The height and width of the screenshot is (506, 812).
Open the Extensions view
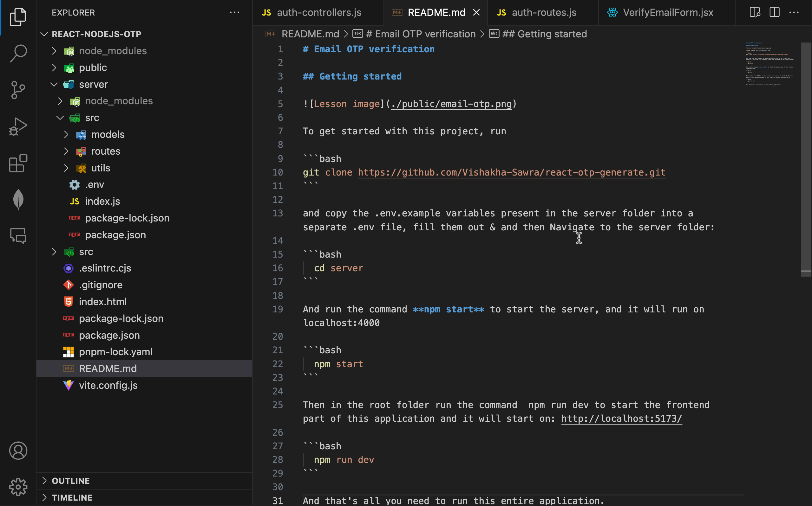[x=18, y=163]
